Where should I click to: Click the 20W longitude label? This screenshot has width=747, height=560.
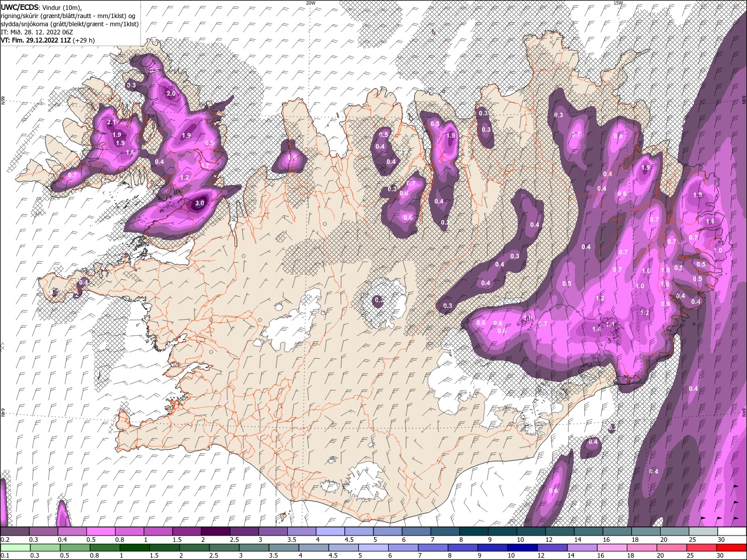pyautogui.click(x=310, y=3)
